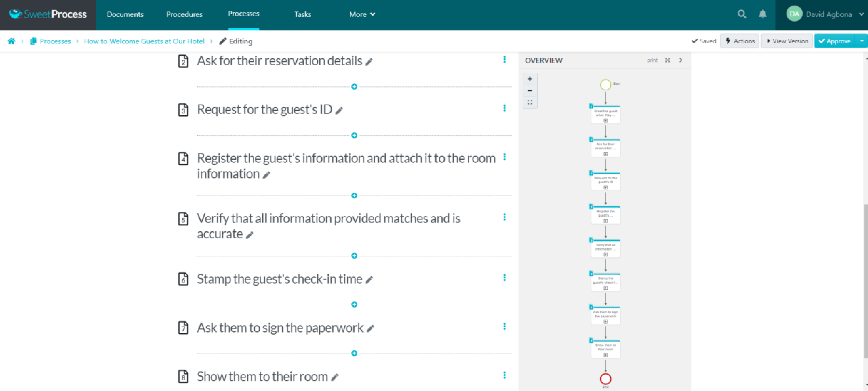Open the notifications bell

pyautogui.click(x=763, y=14)
